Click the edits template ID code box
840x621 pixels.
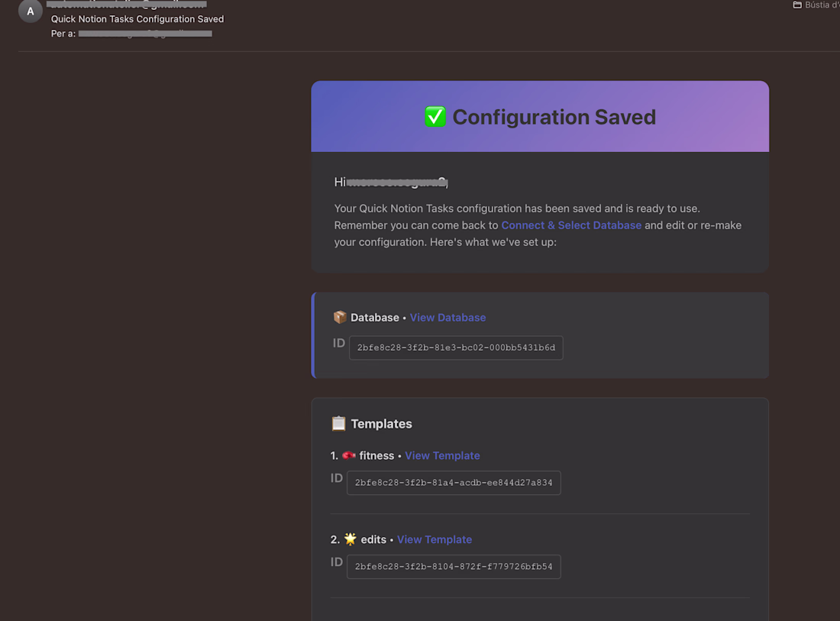(x=454, y=567)
